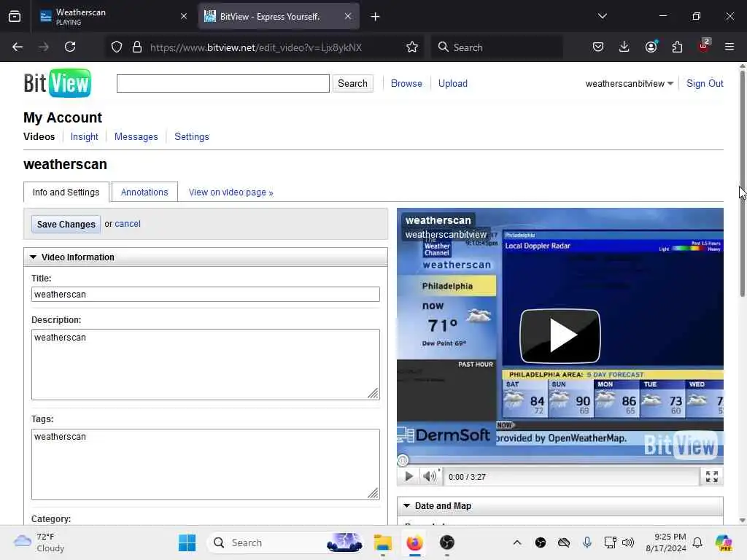This screenshot has height=560, width=747.
Task: Click the small play button in player controls
Action: [409, 476]
